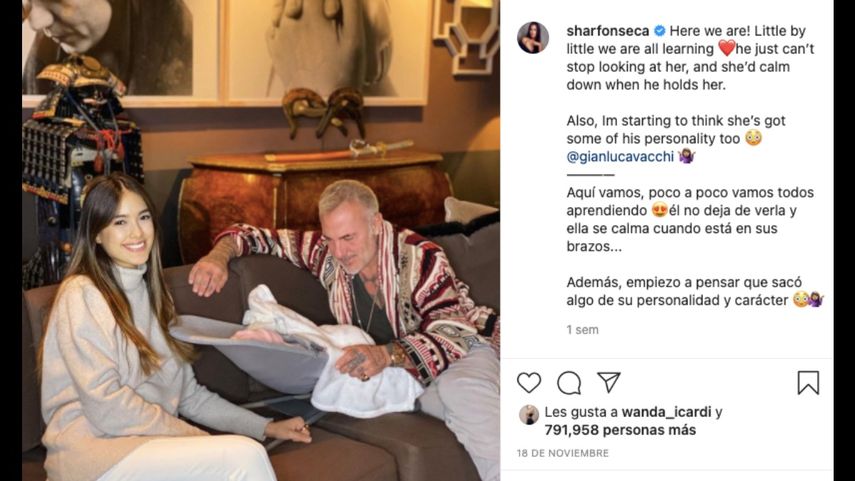The height and width of the screenshot is (481, 855).
Task: Like the post with the heart icon
Action: point(529,383)
